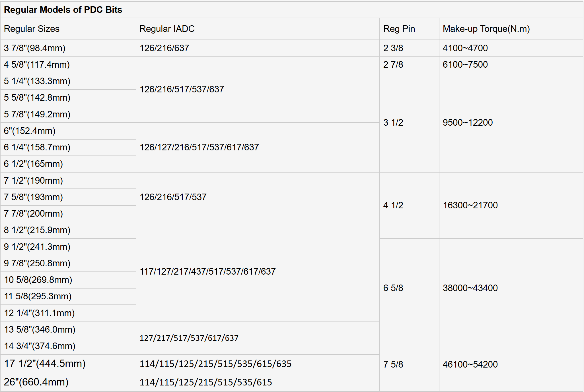Image resolution: width=584 pixels, height=392 pixels.
Task: Click the 4 1/2 Reg Pin cell
Action: click(x=393, y=205)
